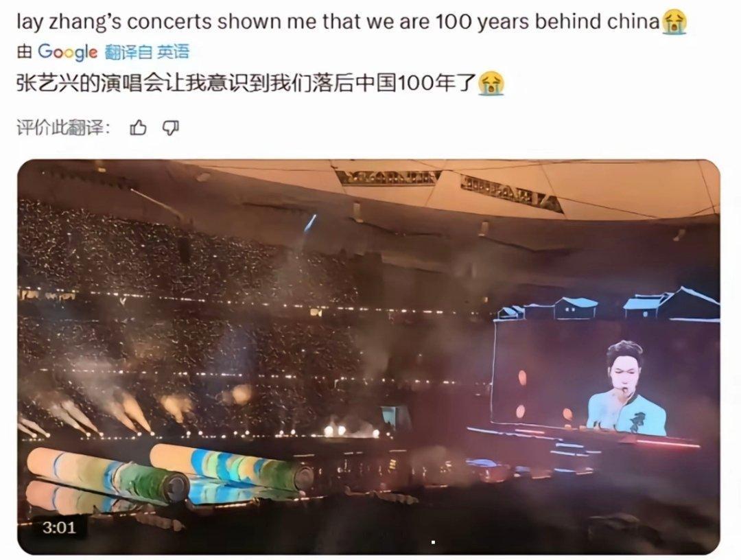The height and width of the screenshot is (560, 741).
Task: Click the "评价此翻译:" label
Action: click(x=63, y=128)
